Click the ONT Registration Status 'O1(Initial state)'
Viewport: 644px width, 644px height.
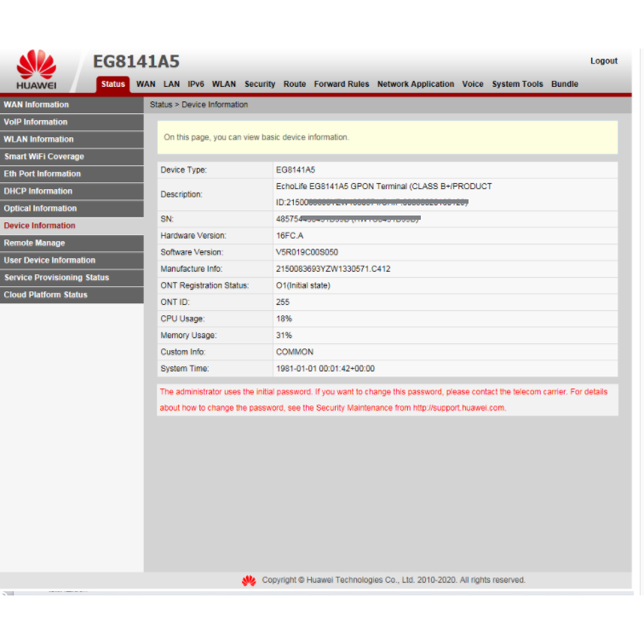point(302,285)
